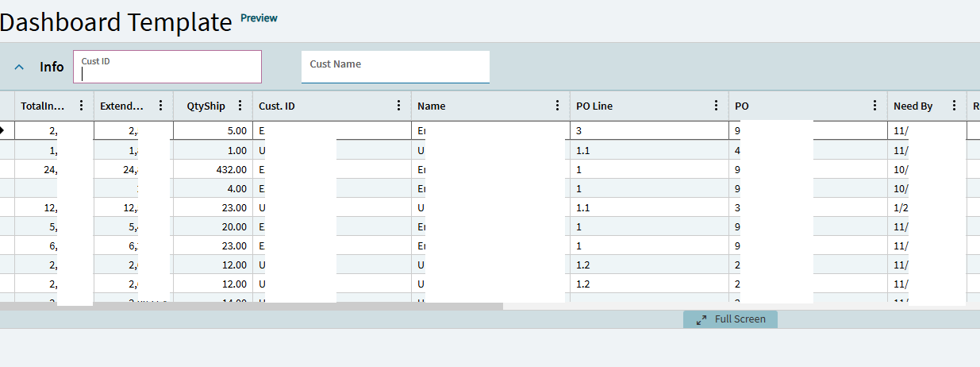Image resolution: width=980 pixels, height=367 pixels.
Task: Open the Preview link beside the title
Action: (259, 17)
